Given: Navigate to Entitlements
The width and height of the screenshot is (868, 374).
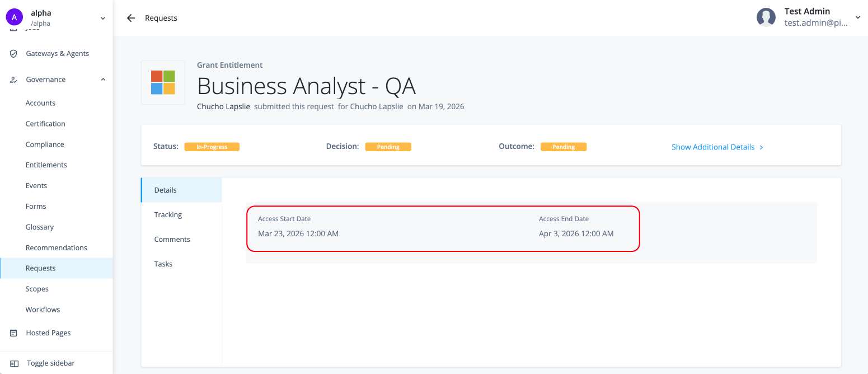Looking at the screenshot, I should click(46, 165).
